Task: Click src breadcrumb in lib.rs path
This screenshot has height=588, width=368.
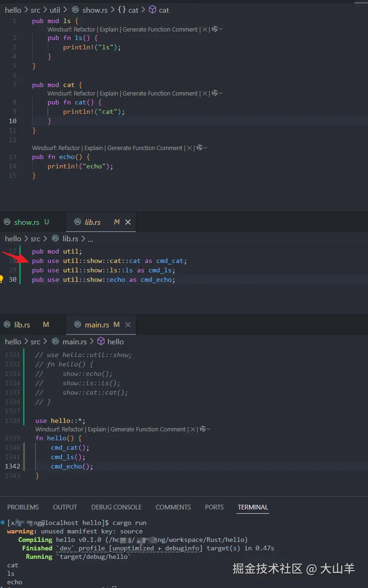Action: [x=35, y=238]
